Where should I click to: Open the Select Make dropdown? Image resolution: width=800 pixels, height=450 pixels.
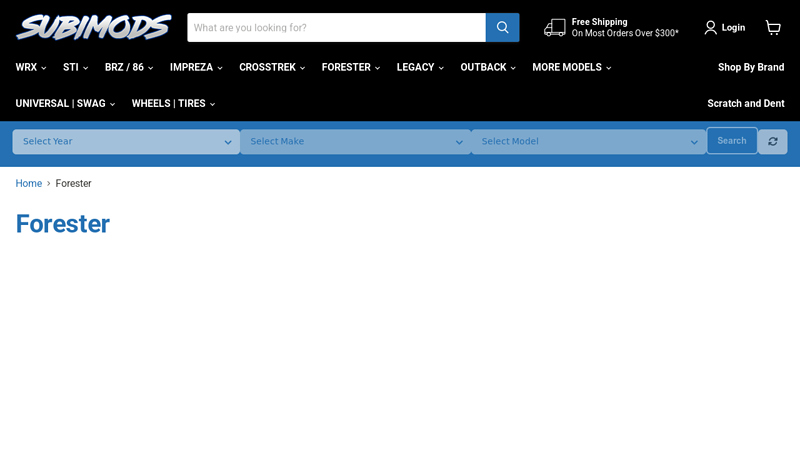(355, 142)
